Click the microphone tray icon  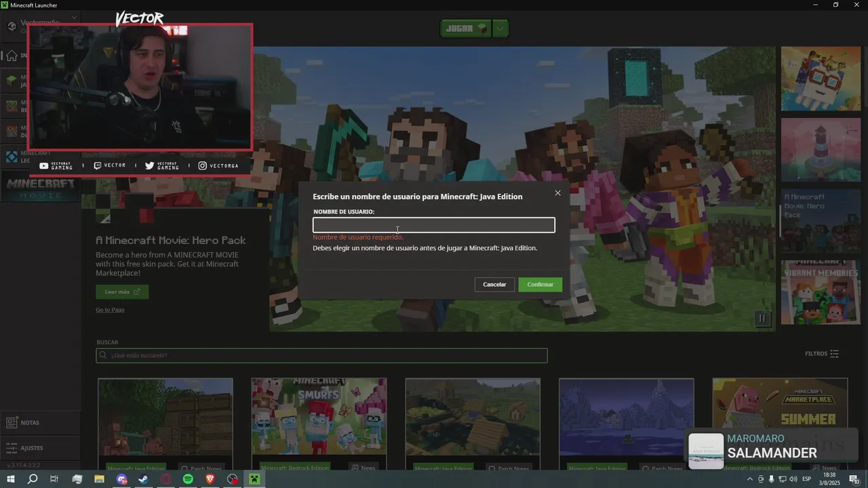(771, 479)
